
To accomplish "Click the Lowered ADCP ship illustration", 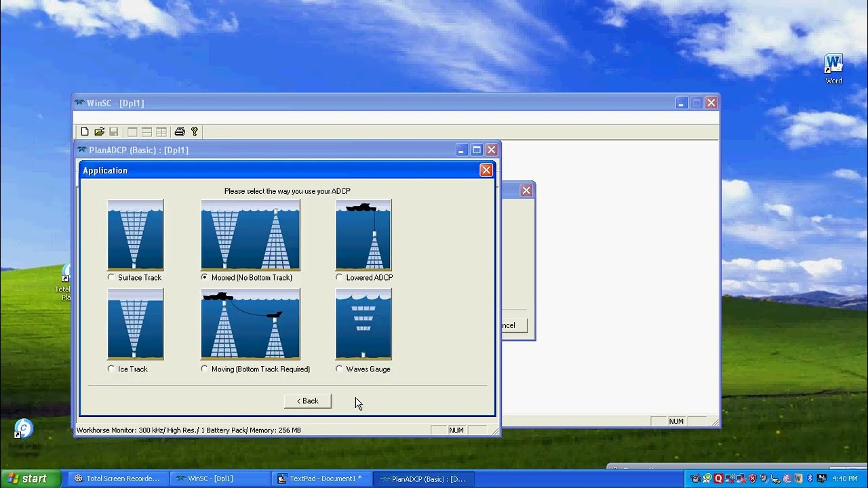I will [363, 235].
